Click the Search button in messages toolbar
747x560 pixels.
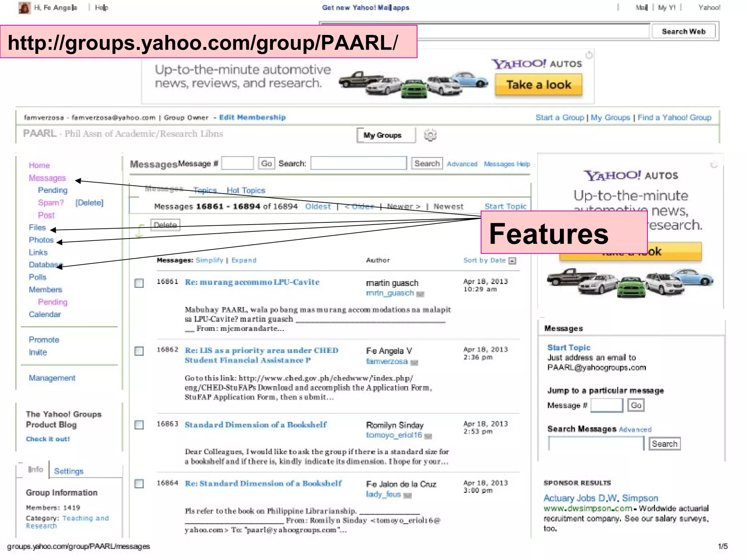(427, 163)
